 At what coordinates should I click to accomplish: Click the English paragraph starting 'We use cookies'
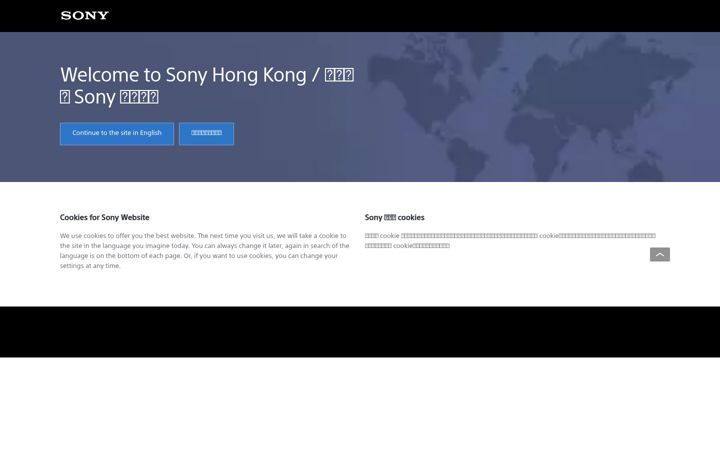tap(205, 251)
